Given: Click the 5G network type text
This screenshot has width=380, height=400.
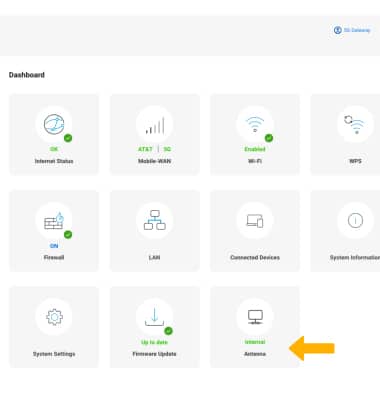Looking at the screenshot, I should click(167, 149).
